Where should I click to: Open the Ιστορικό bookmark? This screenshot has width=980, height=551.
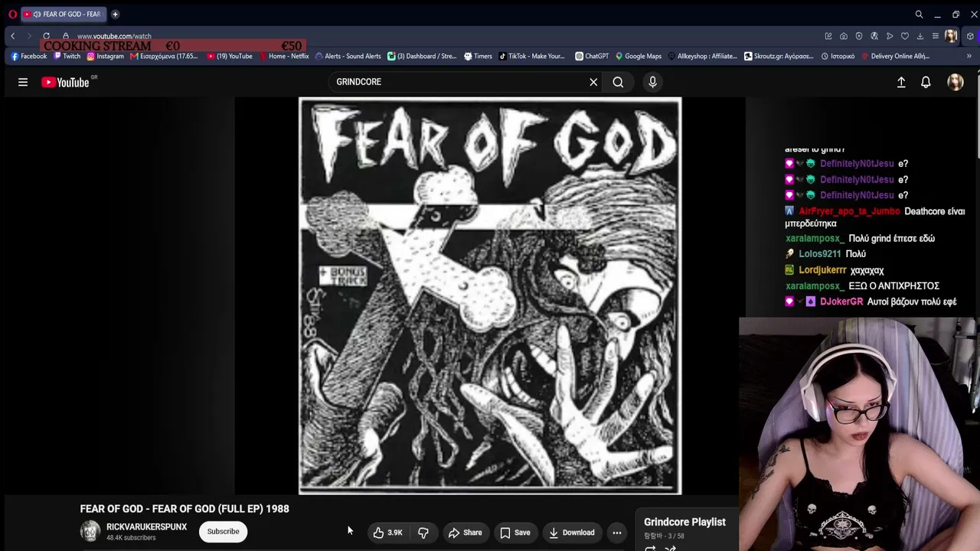click(x=838, y=56)
